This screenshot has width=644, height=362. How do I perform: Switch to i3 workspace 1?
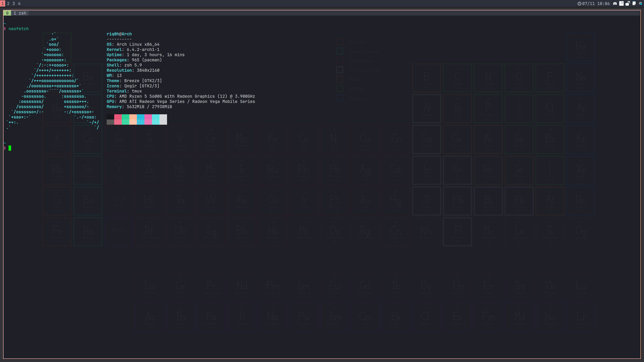[x=3, y=4]
